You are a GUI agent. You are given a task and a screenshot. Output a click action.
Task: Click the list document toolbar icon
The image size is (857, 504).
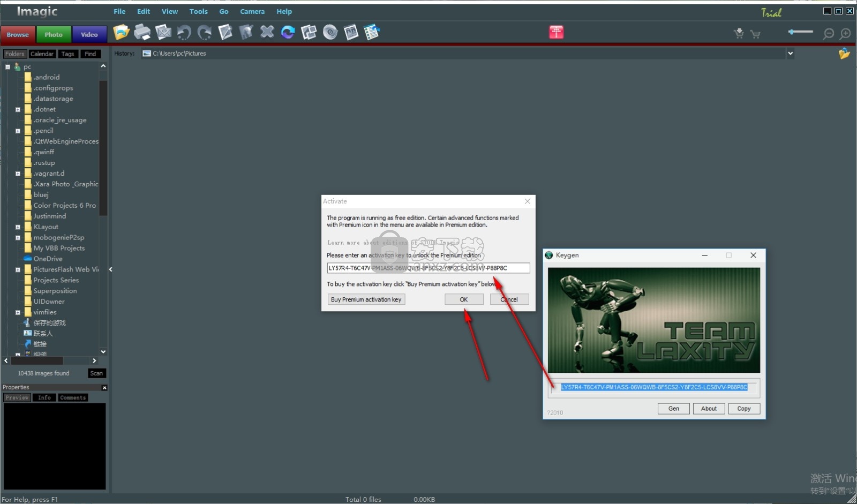(x=372, y=33)
